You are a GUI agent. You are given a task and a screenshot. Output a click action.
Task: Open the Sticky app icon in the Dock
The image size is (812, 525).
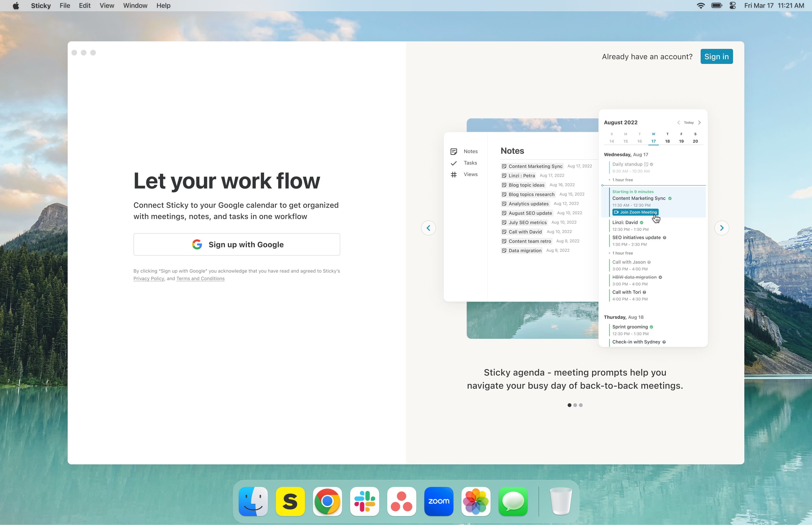pyautogui.click(x=290, y=501)
